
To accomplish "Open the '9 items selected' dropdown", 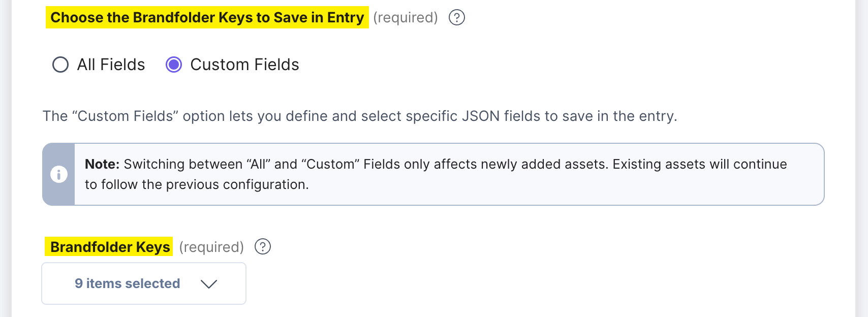I will tap(143, 283).
